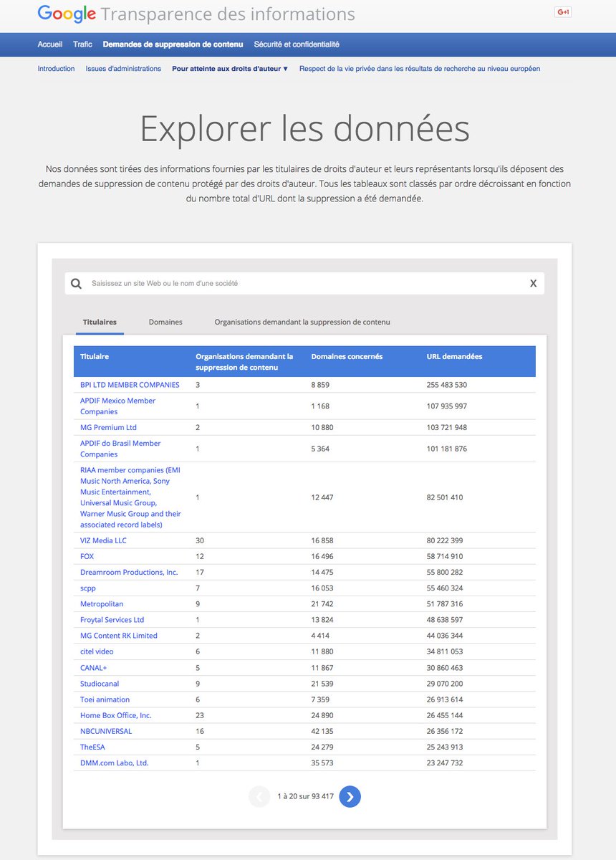Open Accueil in the top navigation
This screenshot has height=860, width=616.
tap(50, 44)
